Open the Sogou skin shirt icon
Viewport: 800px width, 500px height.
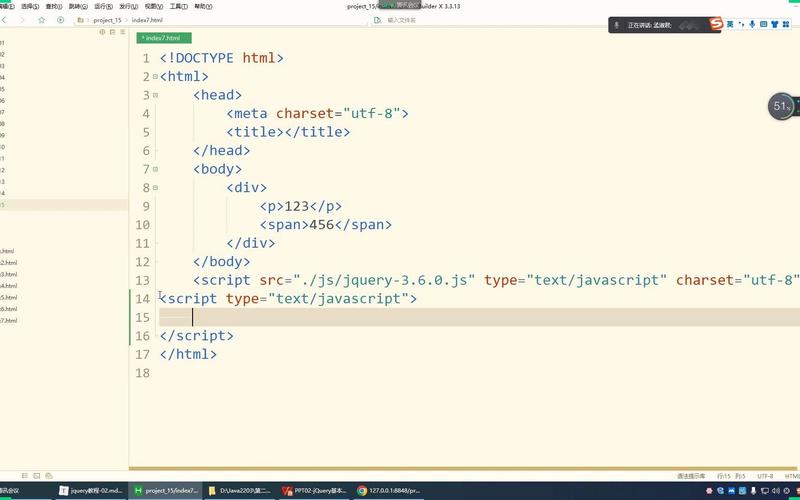[x=774, y=24]
